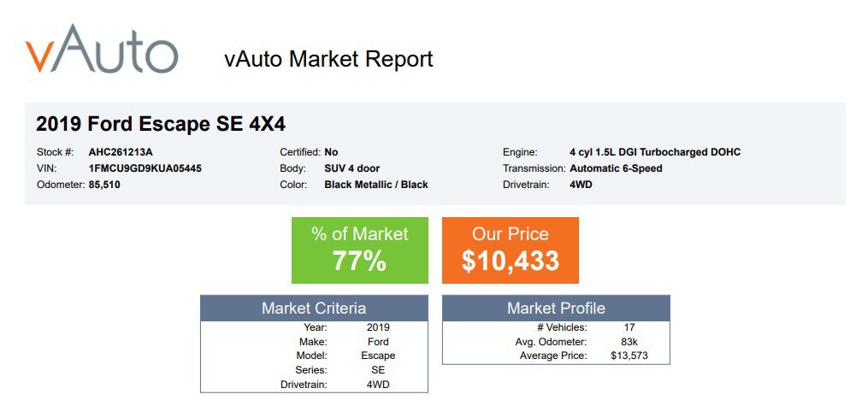Click the 2019 Ford Escape SE 4X4 heading

click(x=161, y=124)
